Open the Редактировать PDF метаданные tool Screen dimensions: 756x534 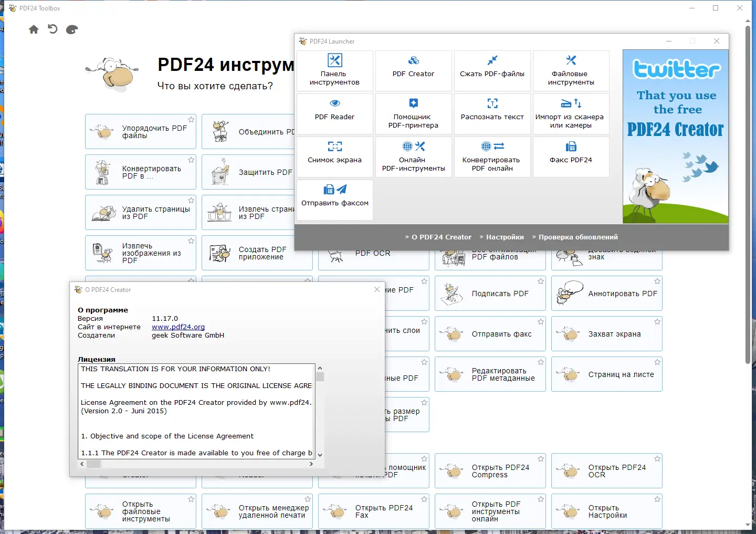tap(490, 374)
